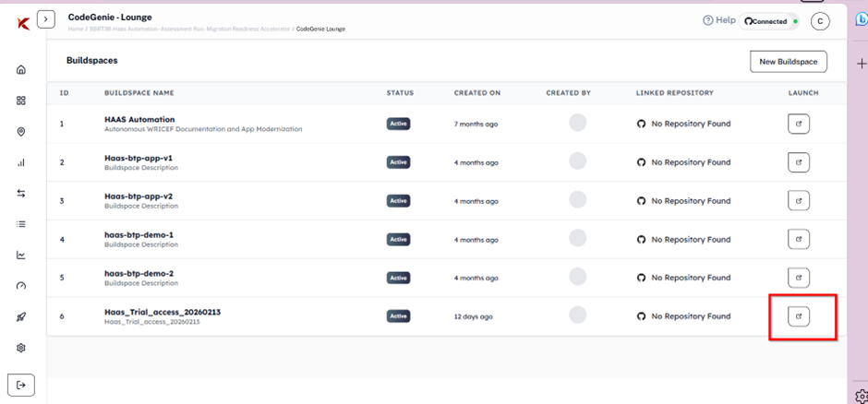
Task: Click the list icon in sidebar
Action: 21,224
